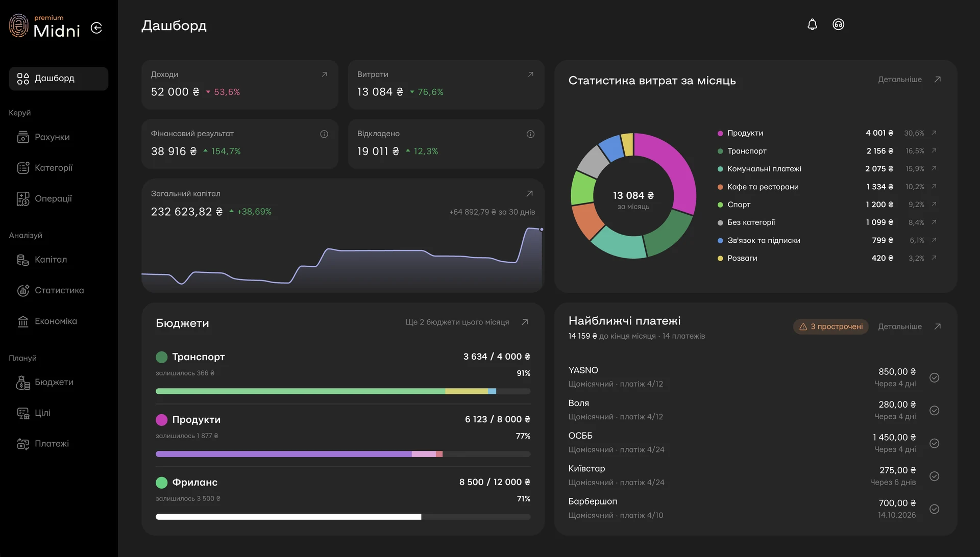Click the arrow icon in Бюджети header
980x557 pixels.
(525, 322)
